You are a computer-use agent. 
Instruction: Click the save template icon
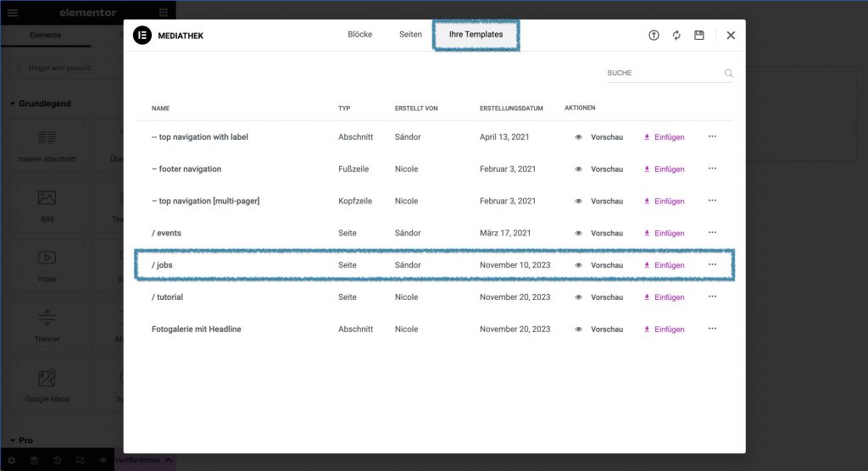[x=699, y=36]
